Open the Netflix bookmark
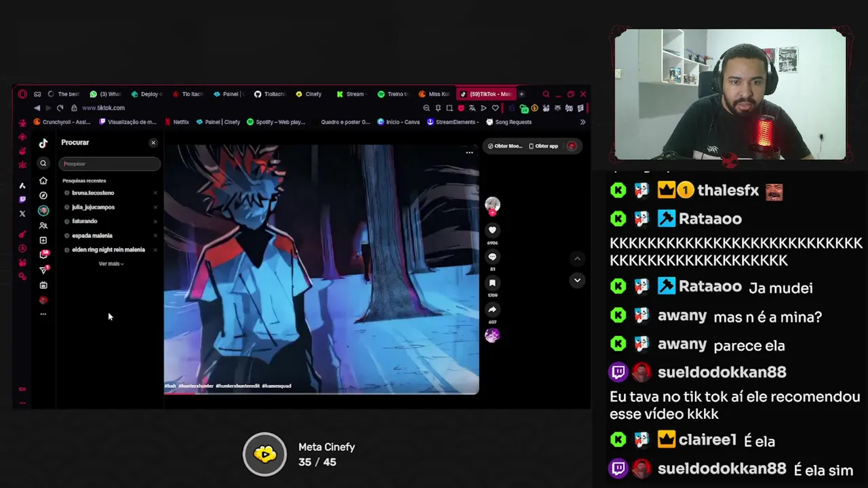The image size is (868, 488). (177, 122)
